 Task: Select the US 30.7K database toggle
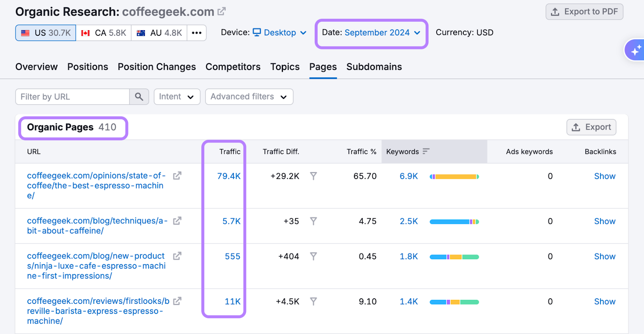(46, 33)
